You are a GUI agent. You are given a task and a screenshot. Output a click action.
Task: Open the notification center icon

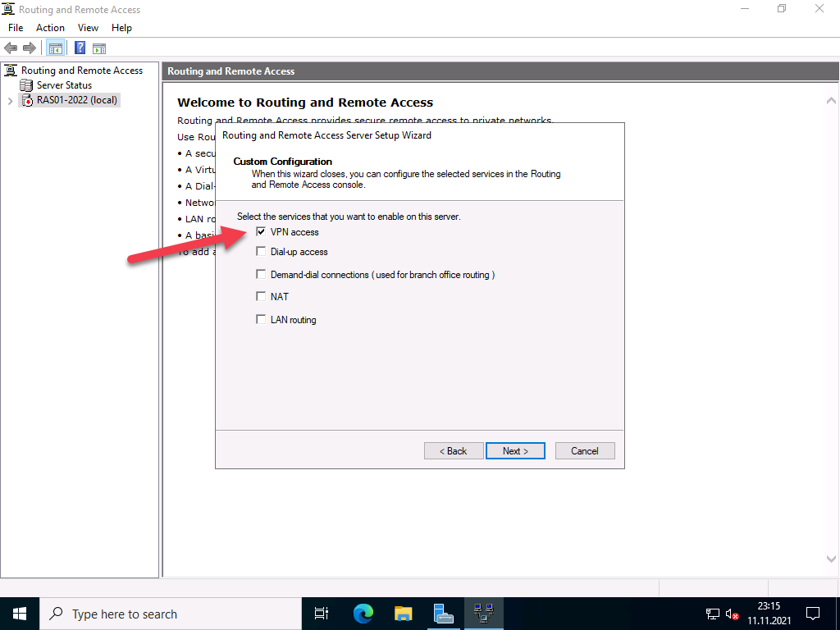point(813,614)
